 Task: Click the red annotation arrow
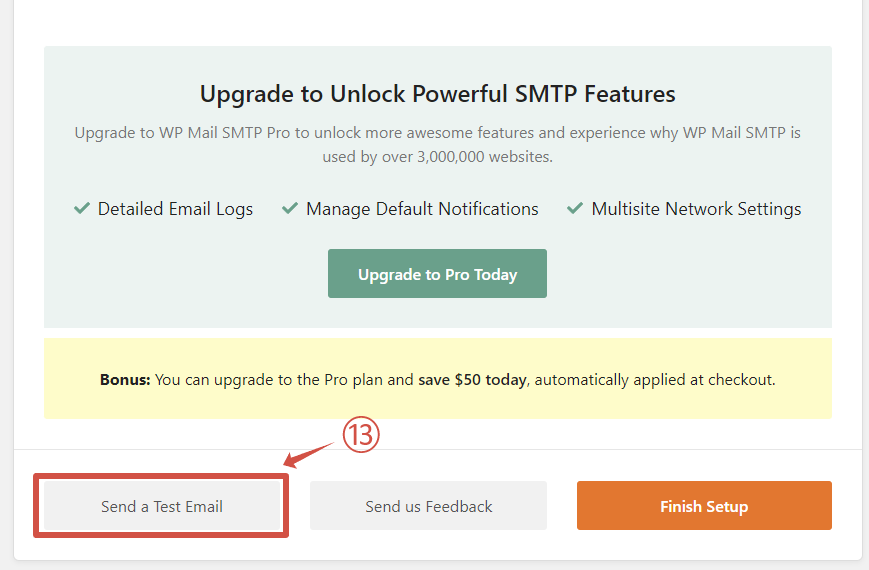point(311,451)
